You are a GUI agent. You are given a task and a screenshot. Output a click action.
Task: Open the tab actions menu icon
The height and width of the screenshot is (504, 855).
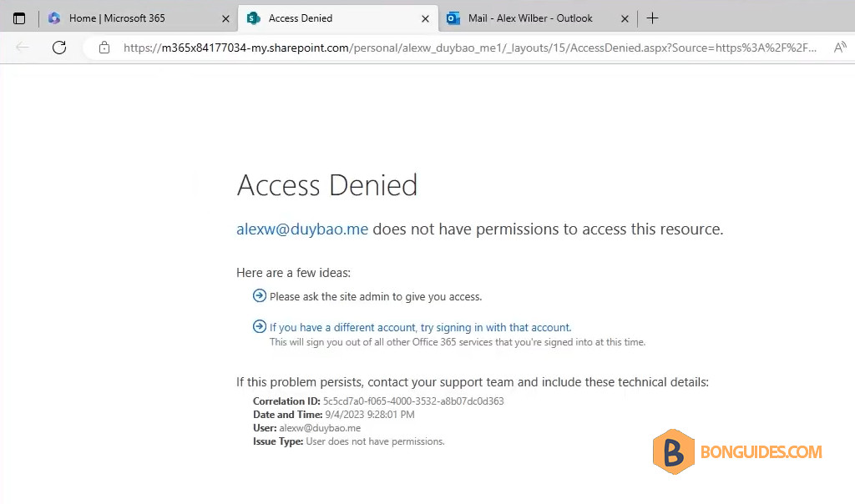click(19, 18)
